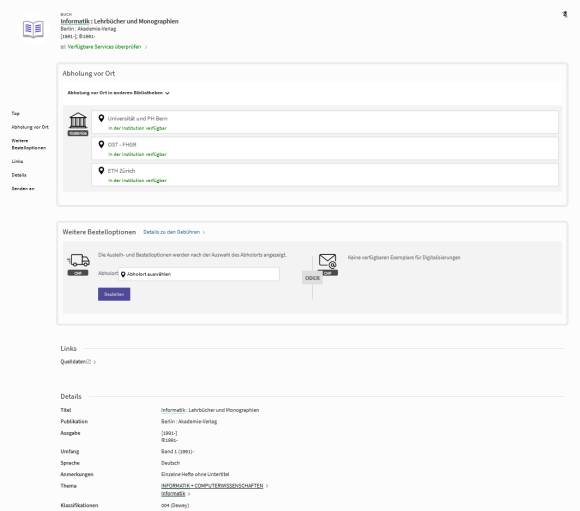Open the Abholort auswählen dropdown
The image size is (580, 511).
pyautogui.click(x=199, y=274)
